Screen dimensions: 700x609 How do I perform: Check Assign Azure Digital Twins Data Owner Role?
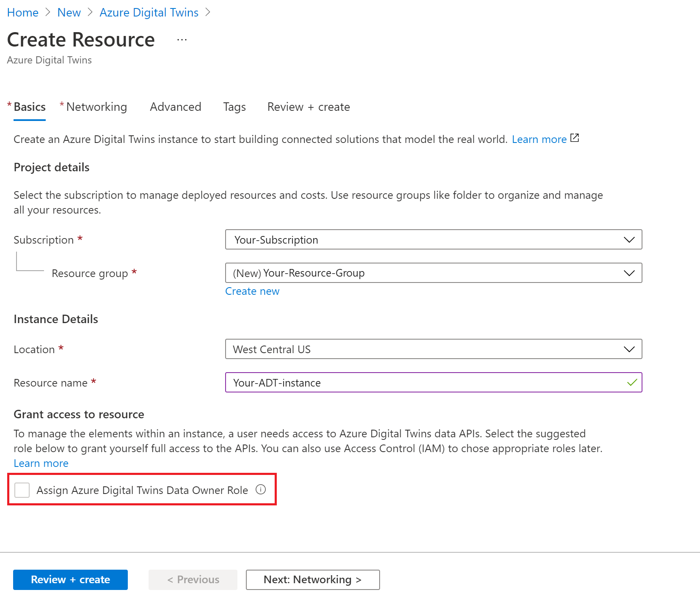[22, 490]
